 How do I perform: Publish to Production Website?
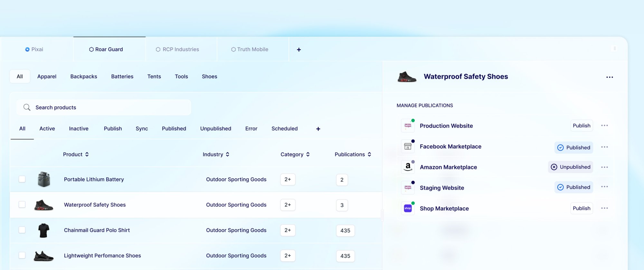(x=581, y=126)
